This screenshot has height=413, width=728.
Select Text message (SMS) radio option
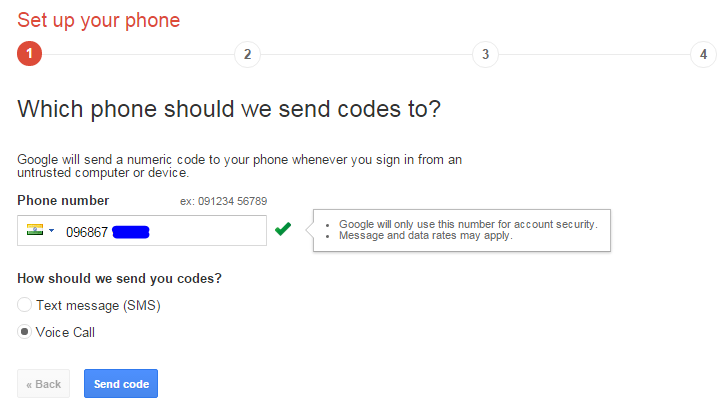click(x=25, y=305)
